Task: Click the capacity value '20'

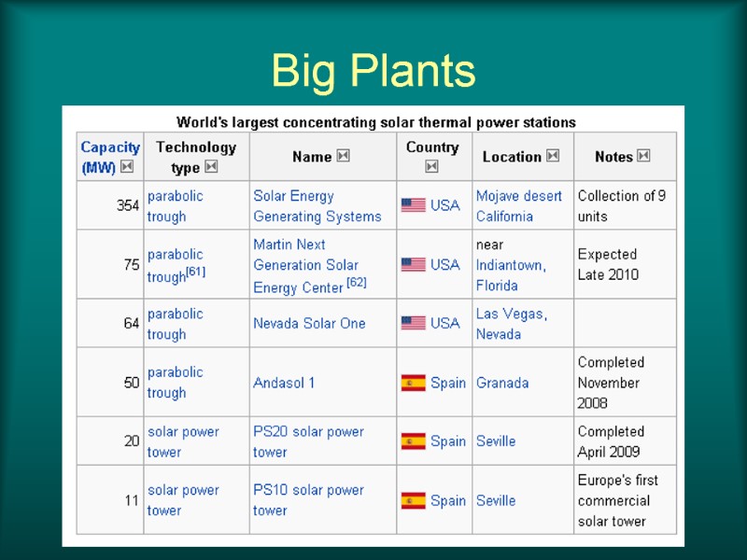Action: [x=132, y=441]
